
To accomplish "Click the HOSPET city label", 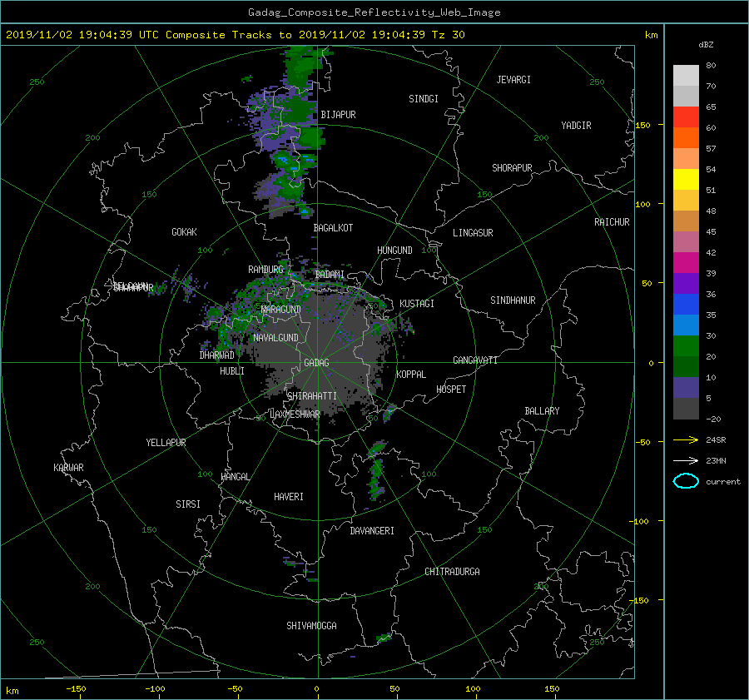I will (451, 390).
